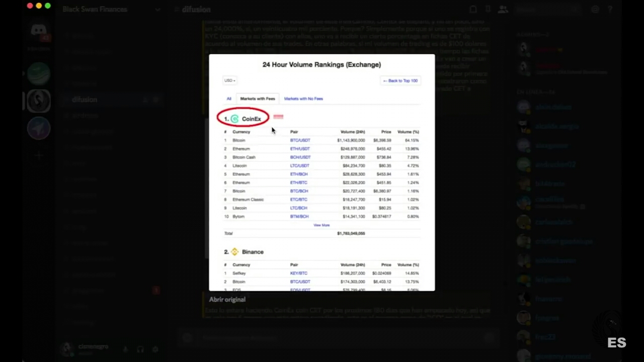Open the USD currency dropdown
644x362 pixels.
(x=230, y=80)
